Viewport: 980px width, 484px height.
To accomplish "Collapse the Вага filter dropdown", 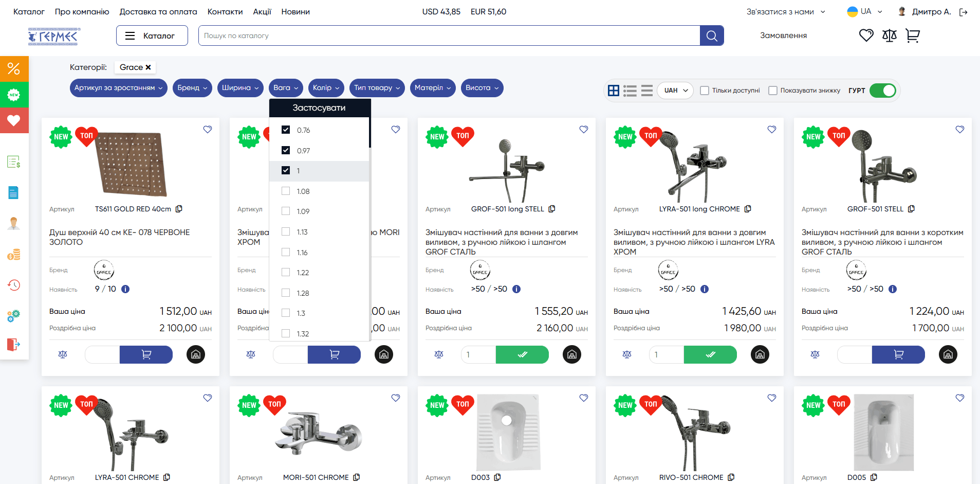I will (286, 88).
